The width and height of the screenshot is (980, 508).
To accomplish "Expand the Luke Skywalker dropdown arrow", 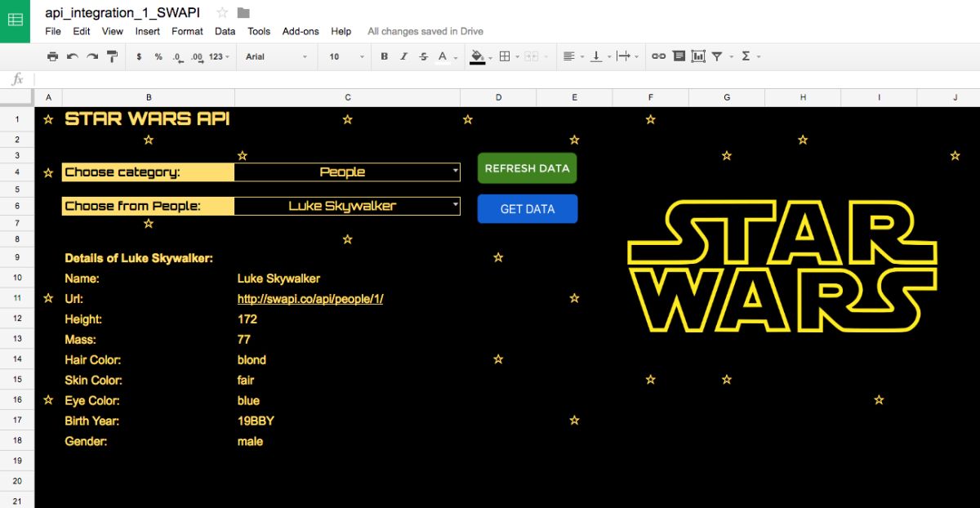I will [455, 206].
